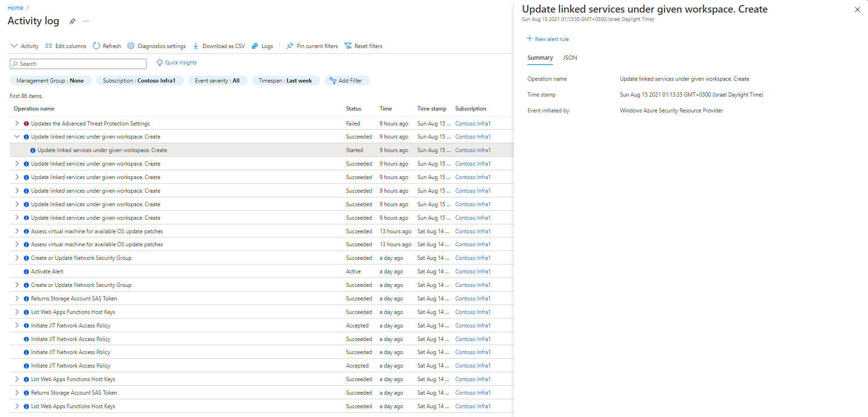
Task: Expand the first Returns Storage Account SAS Token row
Action: (17, 299)
